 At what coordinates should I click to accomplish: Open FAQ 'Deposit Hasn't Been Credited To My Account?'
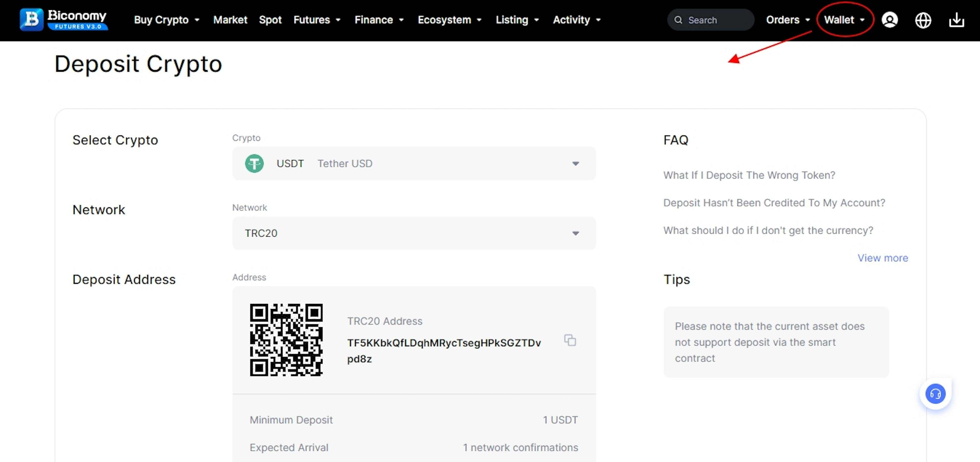pos(774,203)
